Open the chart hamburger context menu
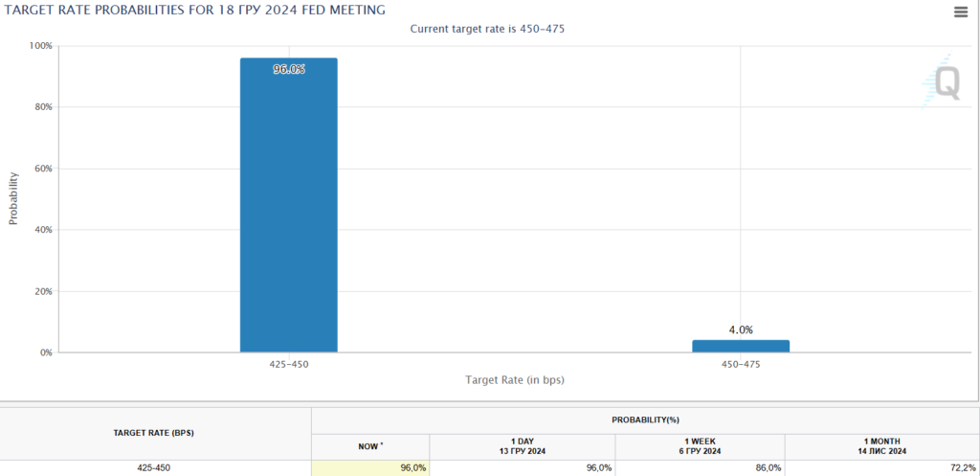 tap(960, 11)
